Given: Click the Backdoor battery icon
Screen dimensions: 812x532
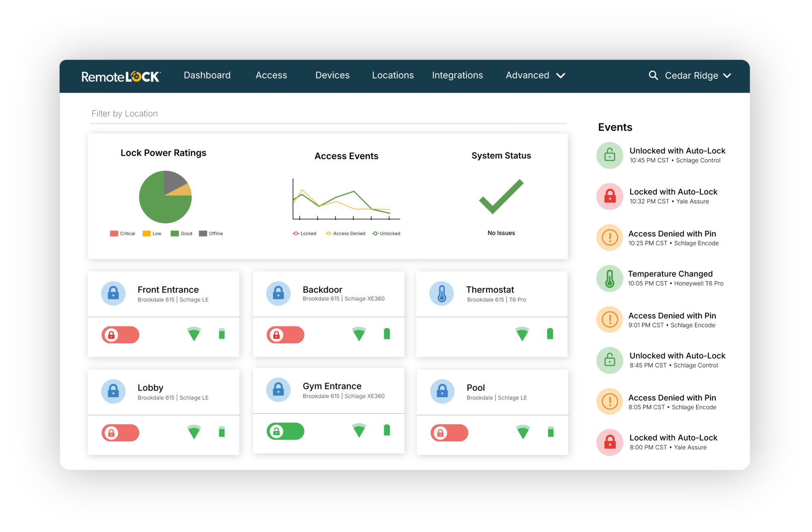Looking at the screenshot, I should [387, 334].
